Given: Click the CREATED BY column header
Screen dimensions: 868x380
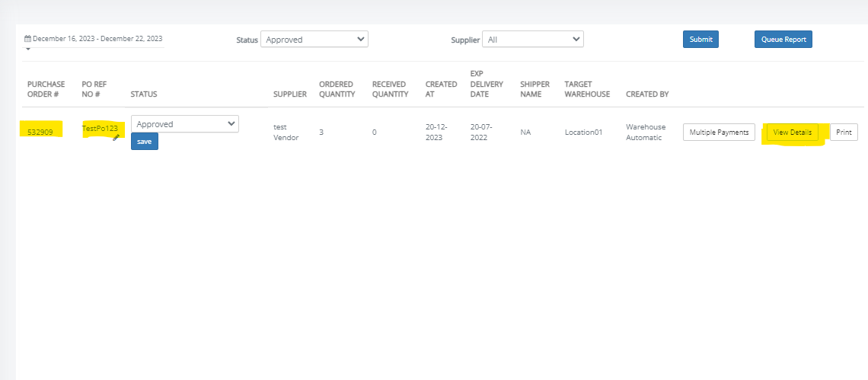Looking at the screenshot, I should 647,94.
